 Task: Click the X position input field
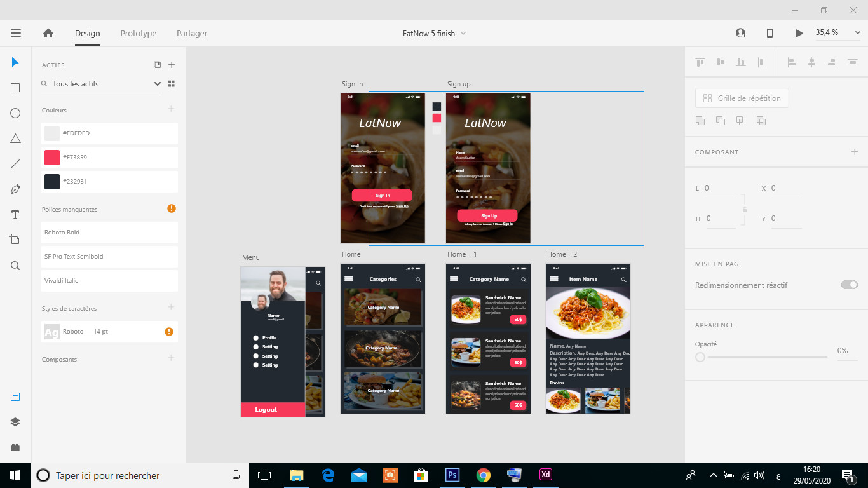point(786,188)
